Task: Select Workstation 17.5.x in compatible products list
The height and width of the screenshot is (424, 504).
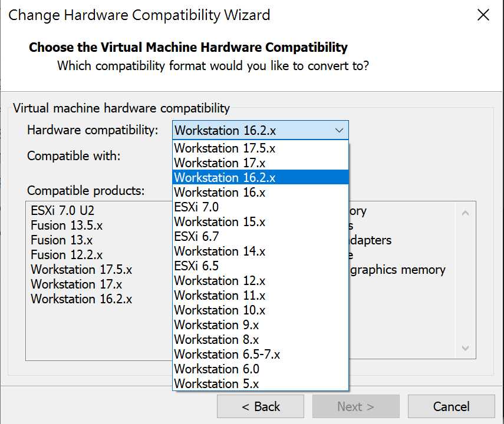Action: coord(81,270)
